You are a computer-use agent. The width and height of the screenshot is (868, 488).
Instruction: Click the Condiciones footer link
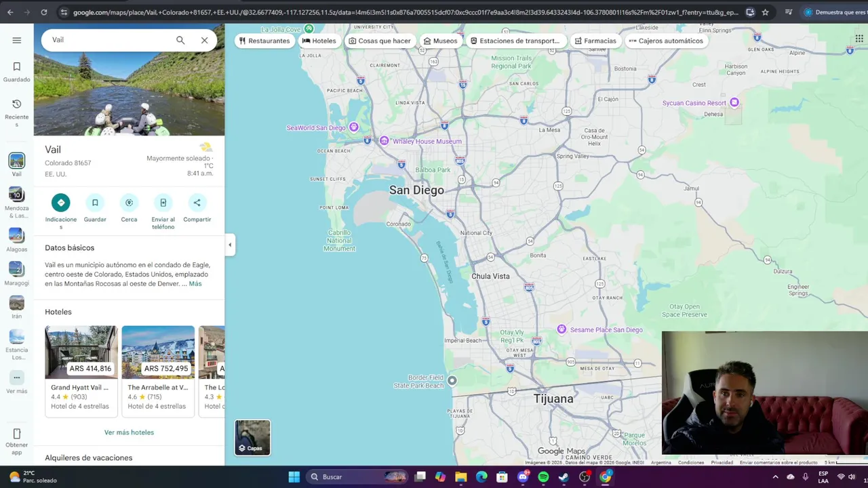[691, 462]
